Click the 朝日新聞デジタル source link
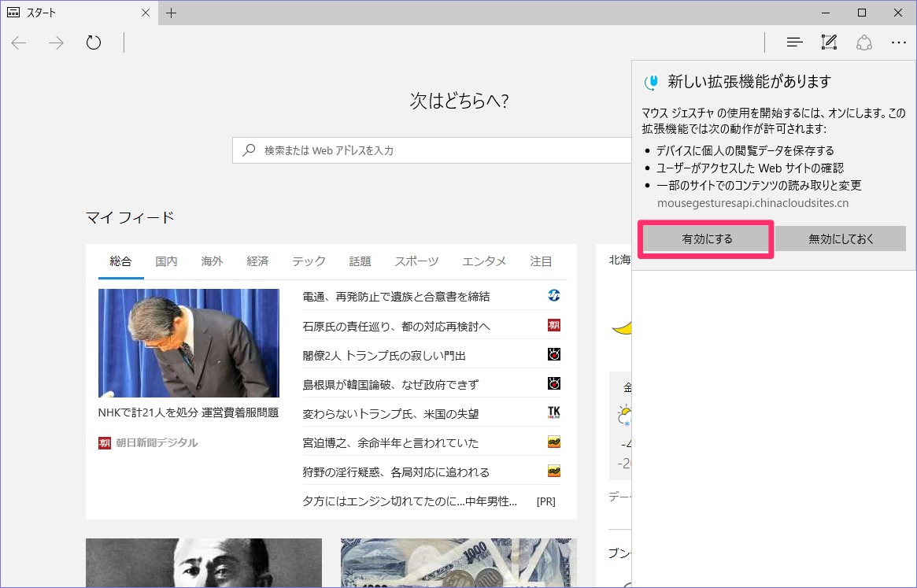 [156, 443]
